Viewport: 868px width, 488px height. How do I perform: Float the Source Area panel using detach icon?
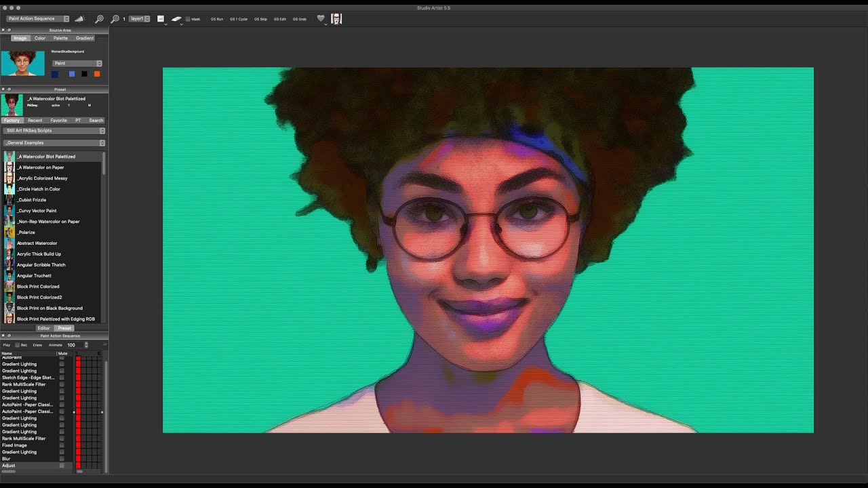[8, 30]
